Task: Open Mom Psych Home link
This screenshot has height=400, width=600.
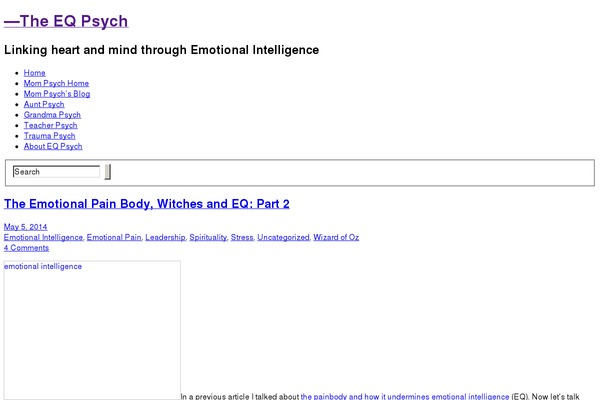Action: click(56, 83)
